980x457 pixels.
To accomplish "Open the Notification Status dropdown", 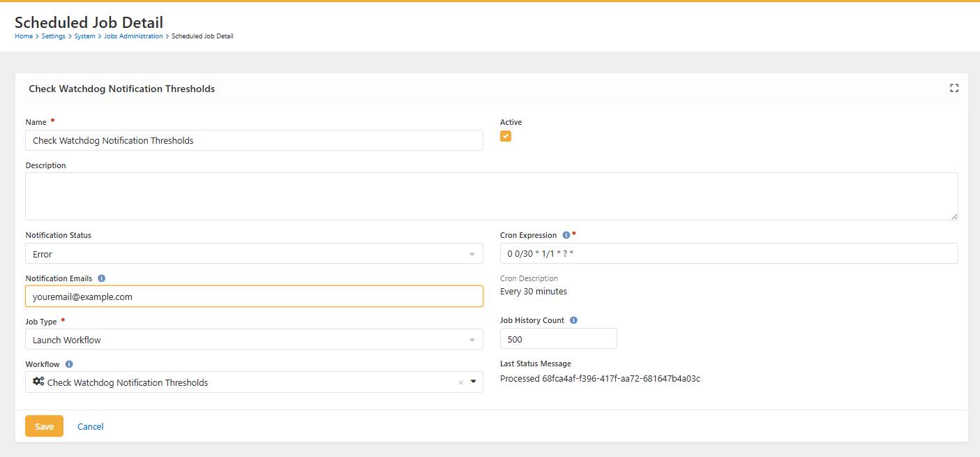I will tap(254, 254).
